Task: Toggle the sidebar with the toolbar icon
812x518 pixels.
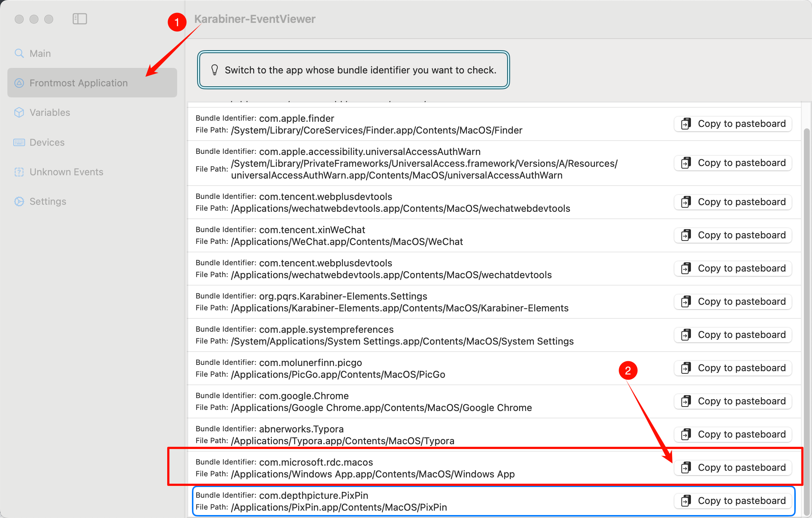Action: 80,19
